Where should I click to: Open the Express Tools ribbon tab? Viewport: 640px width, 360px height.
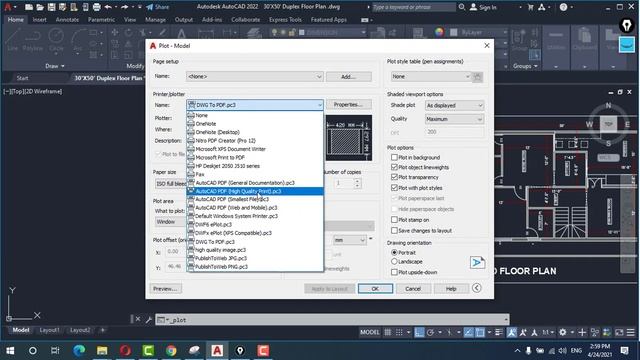(285, 20)
